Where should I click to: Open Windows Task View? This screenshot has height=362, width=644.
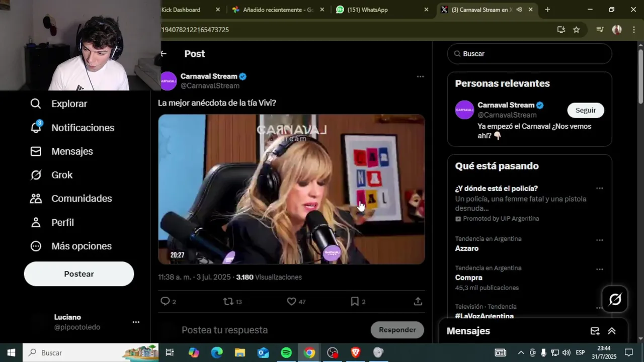click(x=170, y=353)
